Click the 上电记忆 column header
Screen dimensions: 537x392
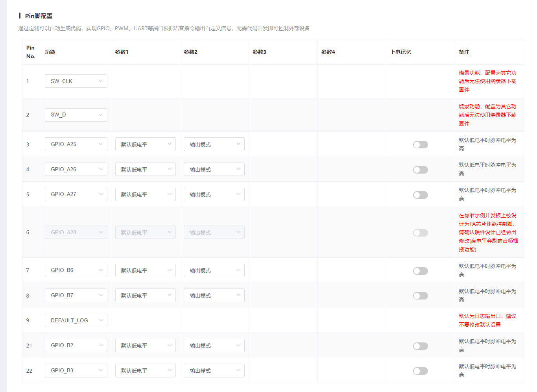400,52
